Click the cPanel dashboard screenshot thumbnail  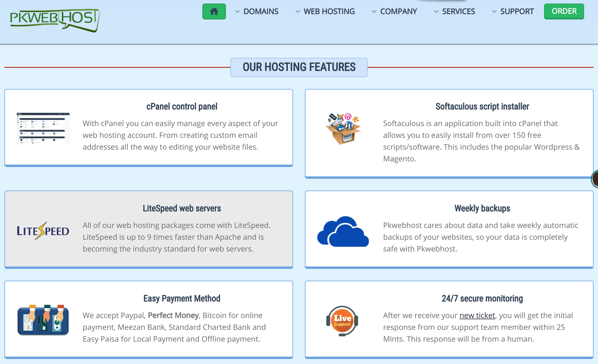pyautogui.click(x=43, y=128)
